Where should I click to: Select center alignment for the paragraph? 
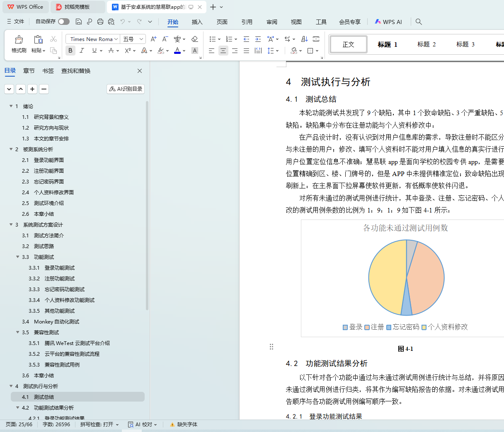tap(223, 51)
